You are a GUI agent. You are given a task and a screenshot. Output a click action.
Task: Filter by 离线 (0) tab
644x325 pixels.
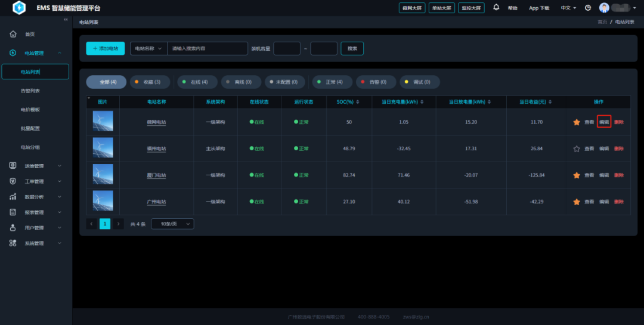pos(241,82)
